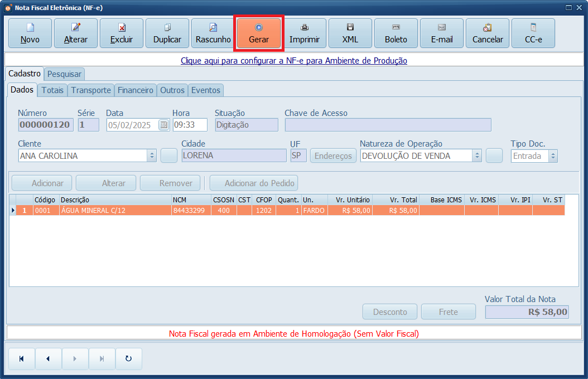Print the invoice using Imprimir
This screenshot has height=379, width=588.
pyautogui.click(x=305, y=33)
